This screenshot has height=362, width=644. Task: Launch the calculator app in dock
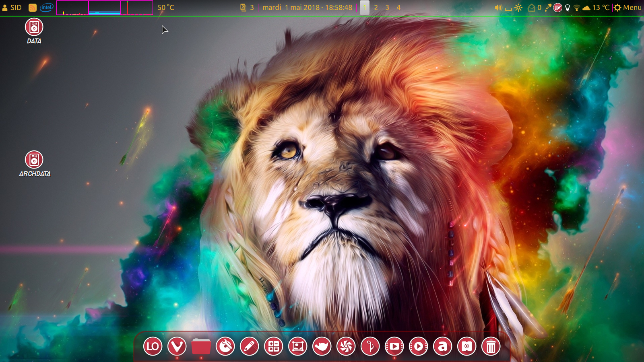[x=274, y=346]
